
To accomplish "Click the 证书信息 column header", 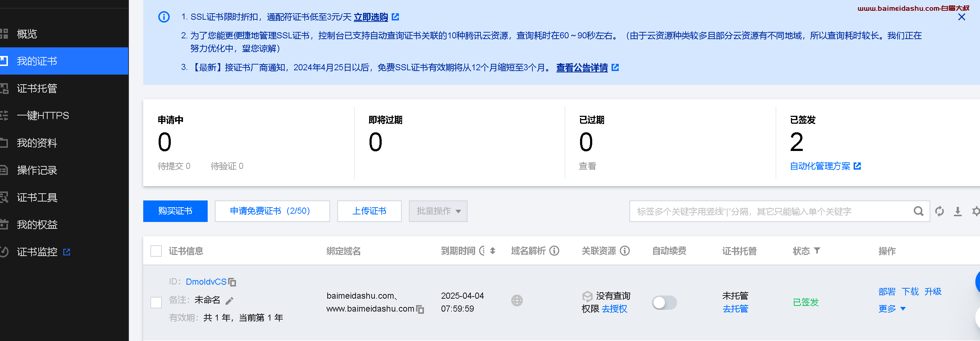I will click(185, 251).
